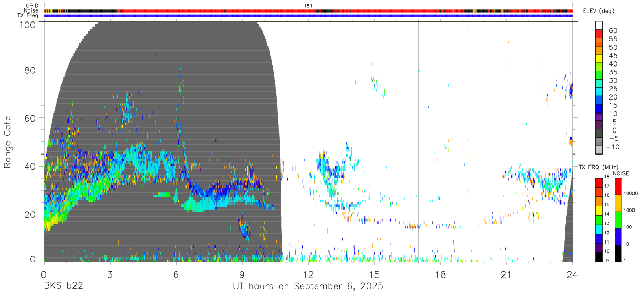Click the 1 label on NOISE legend
This screenshot has width=644, height=297.
[x=624, y=260]
